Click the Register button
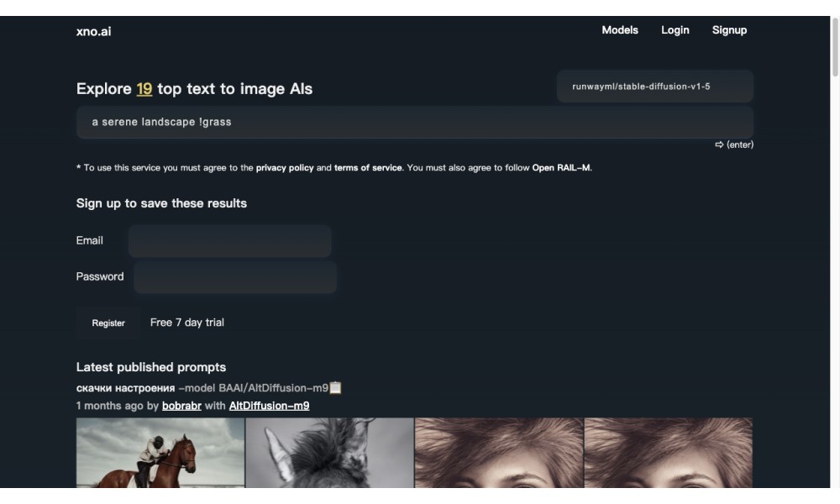 click(x=108, y=323)
